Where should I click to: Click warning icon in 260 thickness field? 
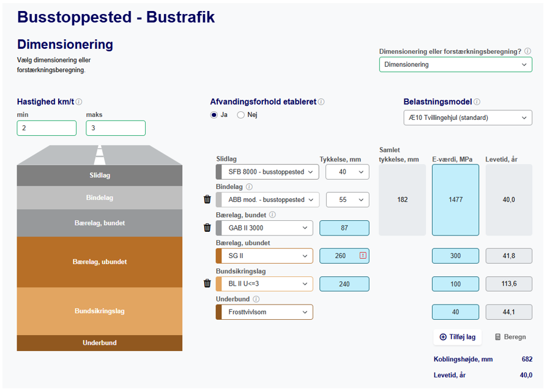coord(363,256)
